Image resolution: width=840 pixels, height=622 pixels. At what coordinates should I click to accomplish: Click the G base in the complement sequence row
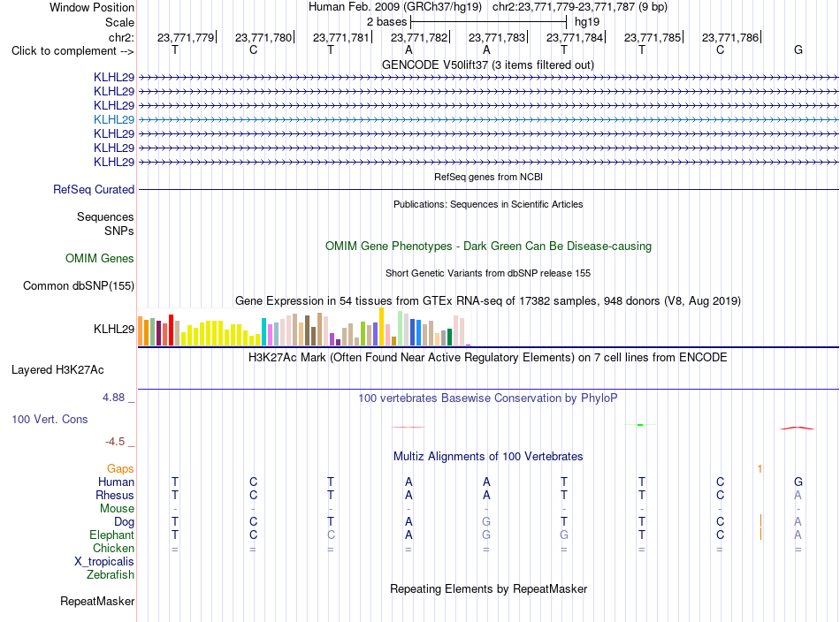click(798, 49)
